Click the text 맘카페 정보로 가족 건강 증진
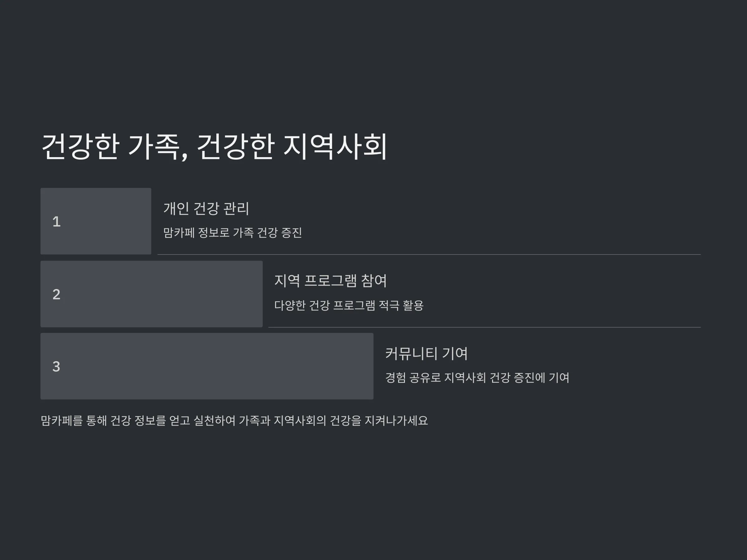The height and width of the screenshot is (560, 747). [233, 233]
